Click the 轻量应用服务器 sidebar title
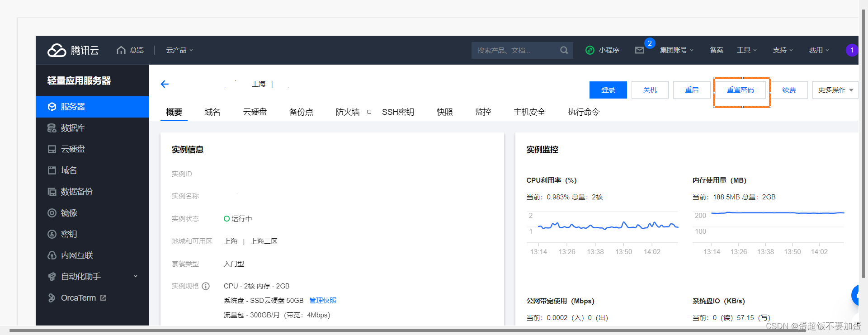Viewport: 868px width, 335px height. (79, 80)
